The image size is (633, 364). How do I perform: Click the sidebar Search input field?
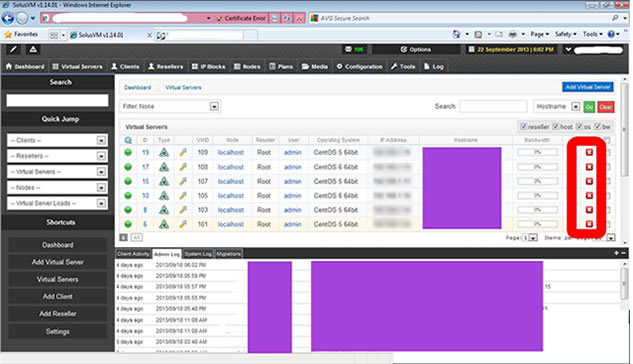(x=57, y=100)
